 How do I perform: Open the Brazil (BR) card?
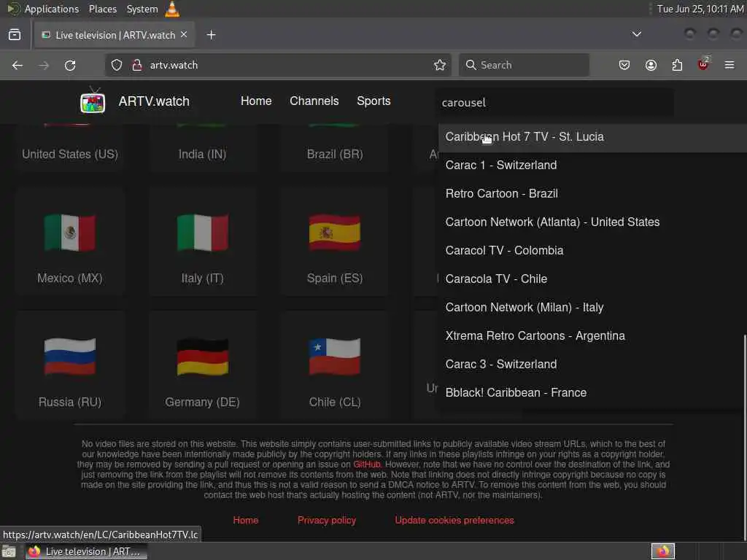point(335,147)
